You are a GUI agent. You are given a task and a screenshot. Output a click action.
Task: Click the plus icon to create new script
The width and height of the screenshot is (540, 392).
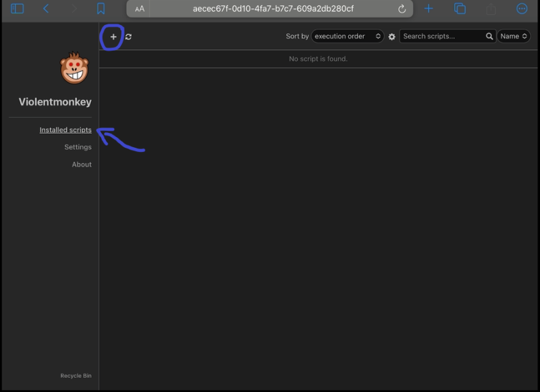tap(113, 37)
